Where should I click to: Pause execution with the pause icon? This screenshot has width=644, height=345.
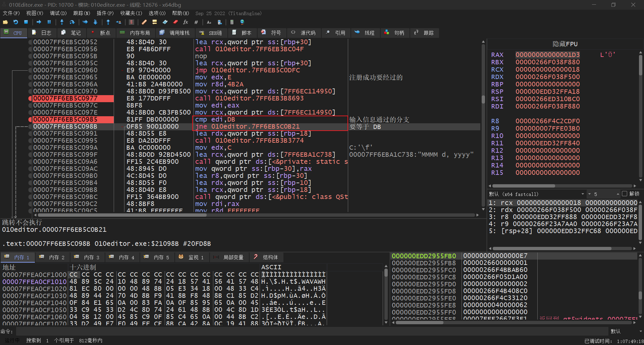[49, 22]
